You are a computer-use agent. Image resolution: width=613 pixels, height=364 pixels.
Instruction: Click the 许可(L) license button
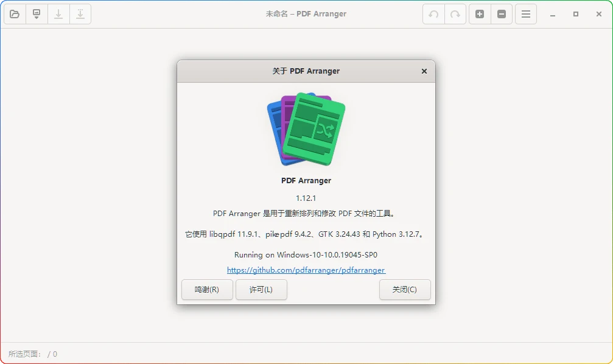click(x=261, y=290)
